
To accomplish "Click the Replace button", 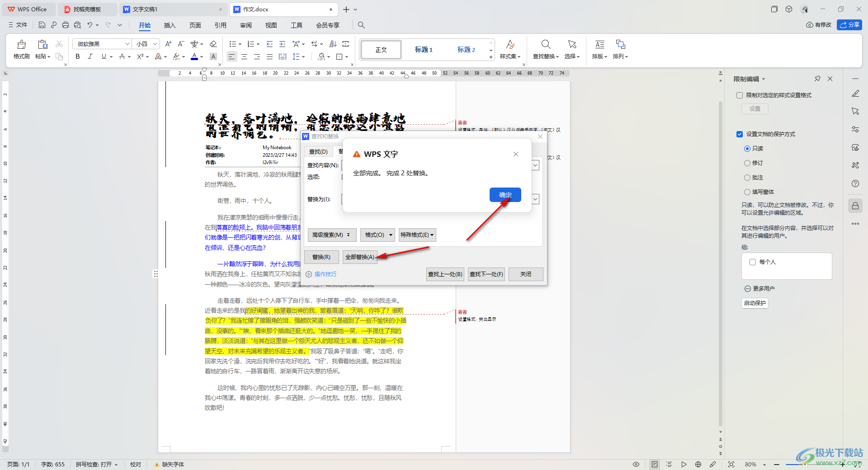I will (x=321, y=257).
